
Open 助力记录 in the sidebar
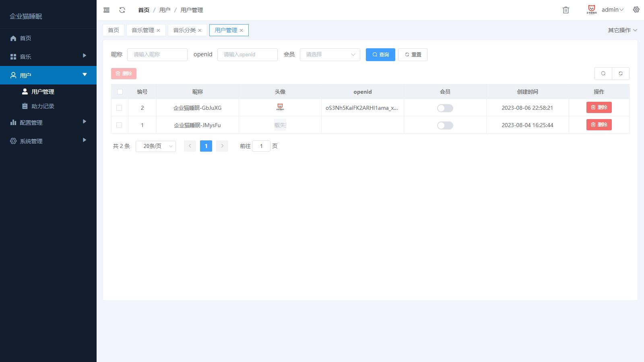point(43,106)
